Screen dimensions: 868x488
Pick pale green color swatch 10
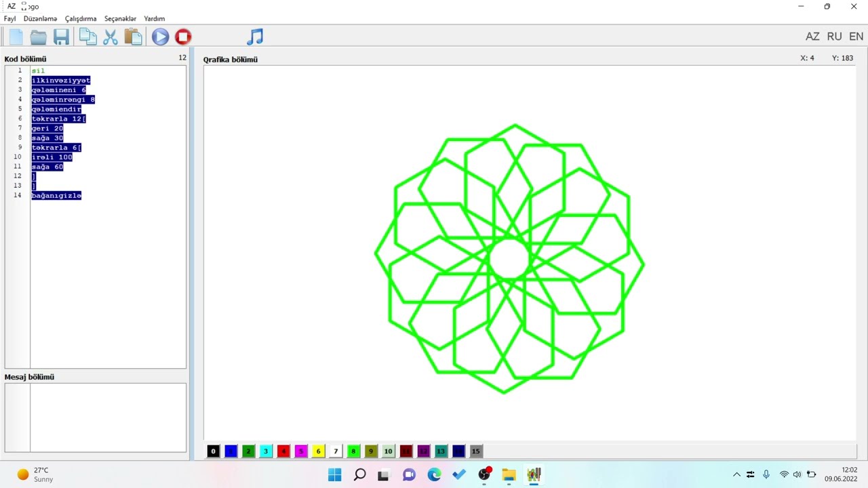pos(389,451)
